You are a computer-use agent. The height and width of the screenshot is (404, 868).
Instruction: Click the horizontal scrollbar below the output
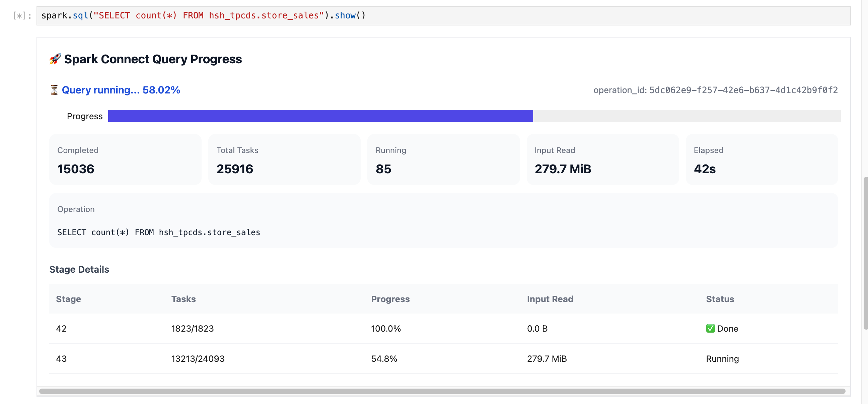442,391
